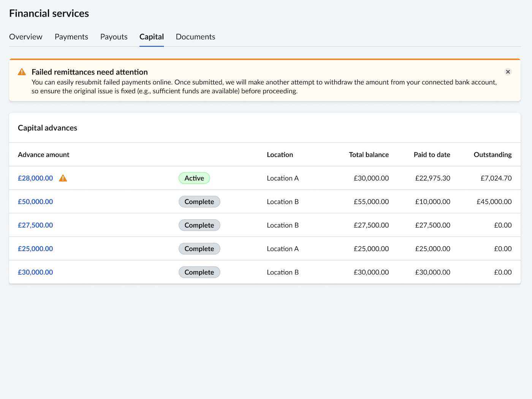Click warning icon beside £28,000.00 advance

pos(63,178)
